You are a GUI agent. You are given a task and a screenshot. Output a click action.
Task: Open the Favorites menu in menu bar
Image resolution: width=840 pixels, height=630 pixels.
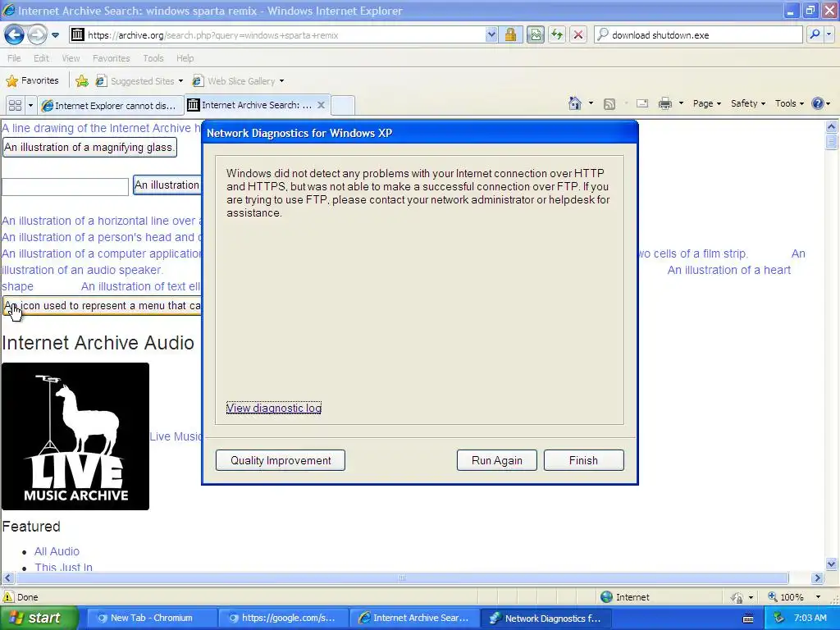pos(111,58)
